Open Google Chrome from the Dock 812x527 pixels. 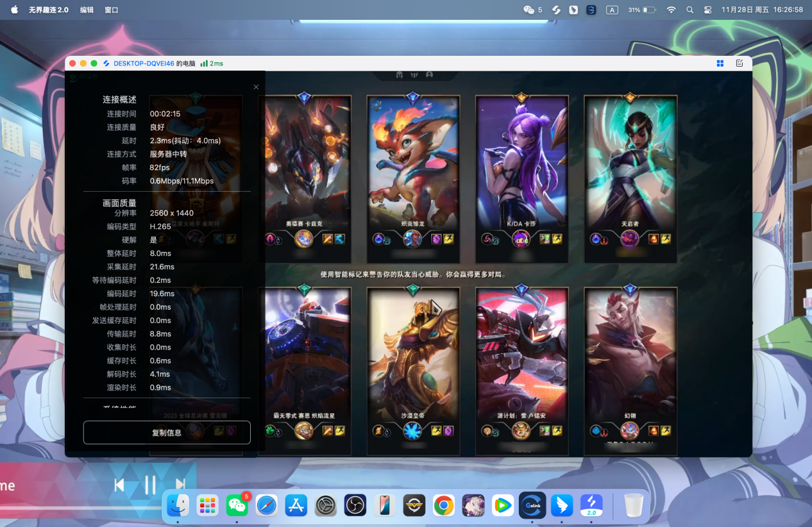click(x=443, y=506)
